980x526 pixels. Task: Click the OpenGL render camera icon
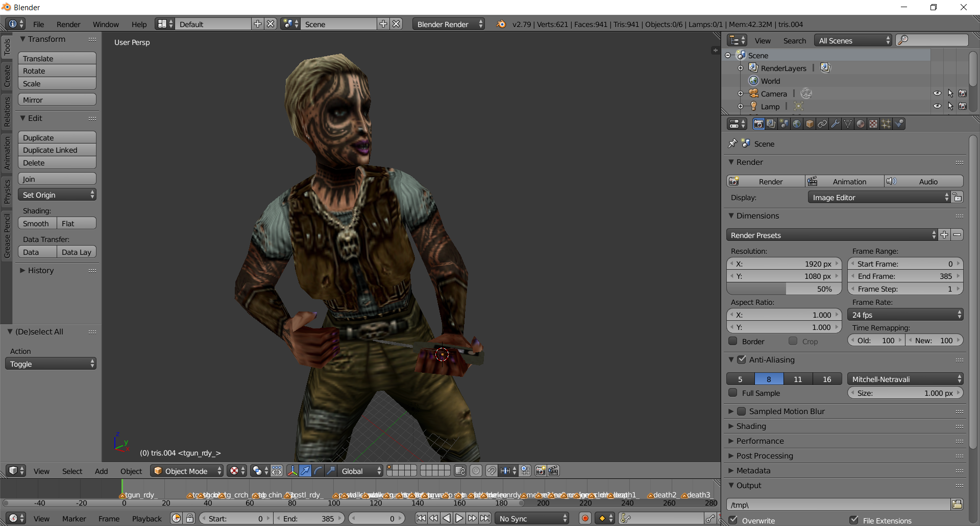541,471
